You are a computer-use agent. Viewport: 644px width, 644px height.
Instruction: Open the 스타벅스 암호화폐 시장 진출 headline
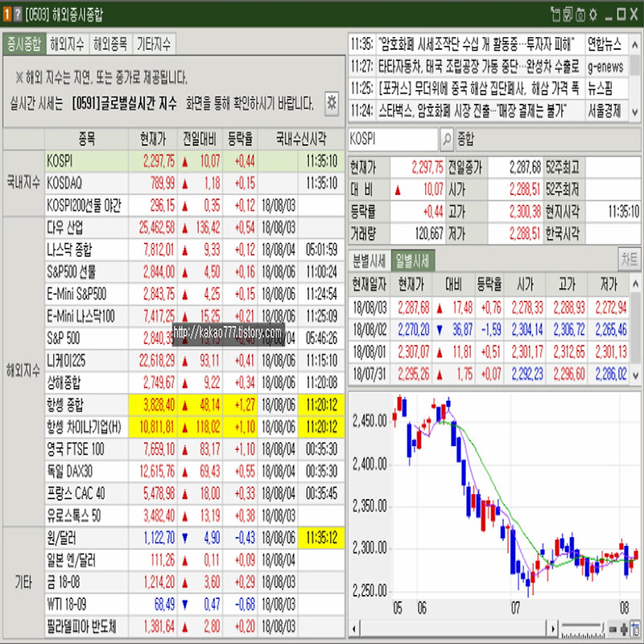pyautogui.click(x=473, y=110)
